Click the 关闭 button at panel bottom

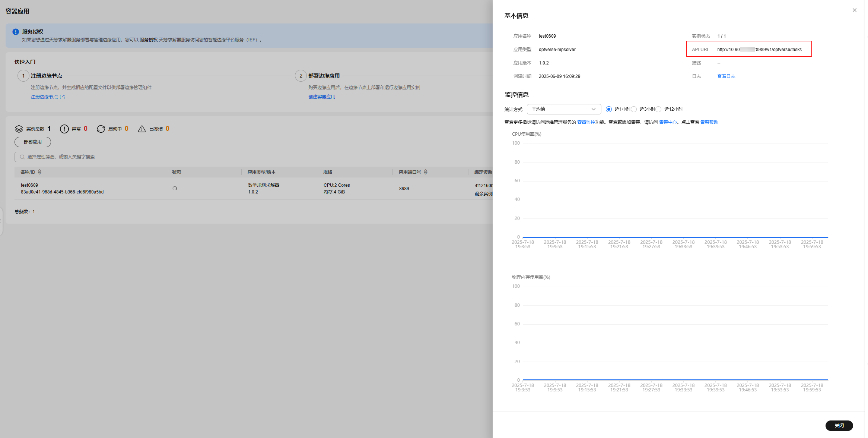point(839,425)
